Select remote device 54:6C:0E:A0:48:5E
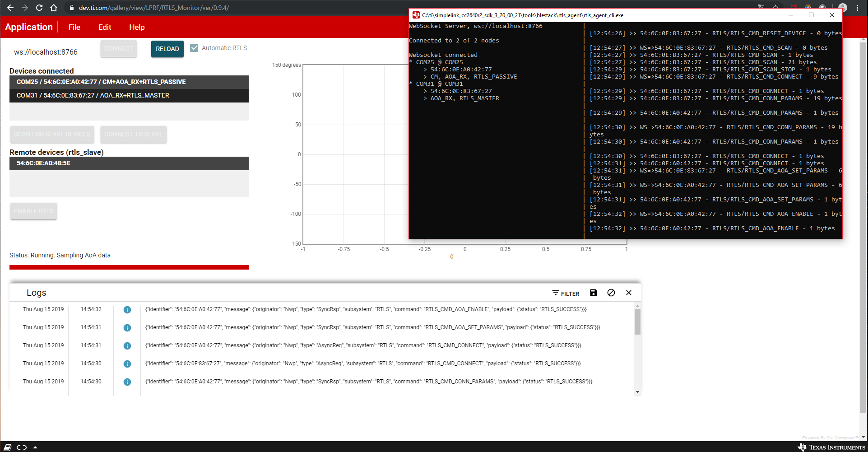The image size is (868, 452). pyautogui.click(x=129, y=163)
